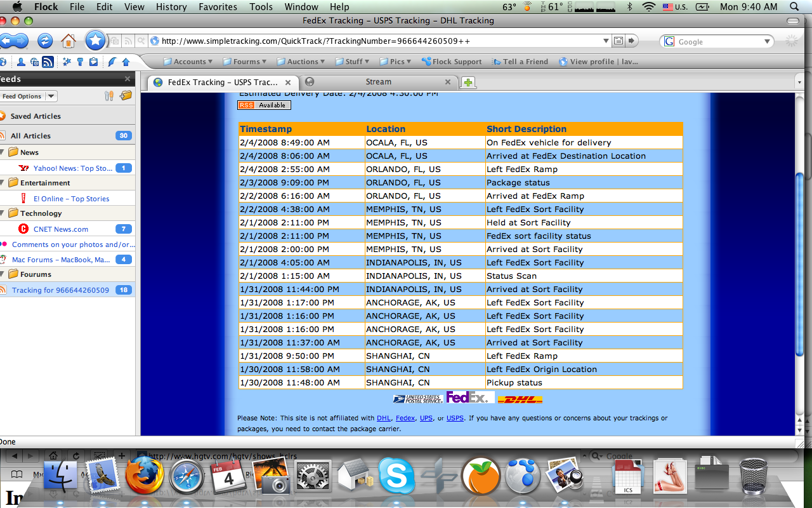Open Fourms bookmarks folder dropdown
This screenshot has height=508, width=812.
click(244, 62)
